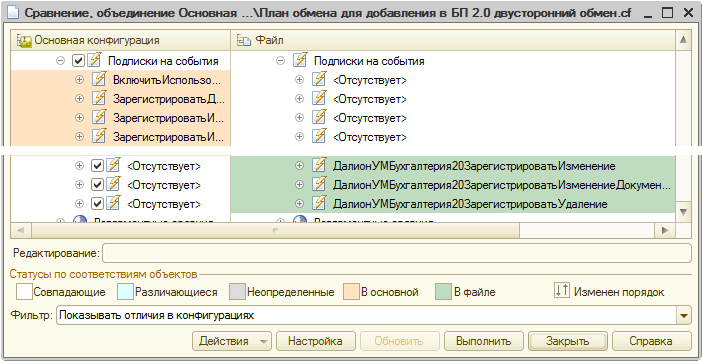Click Подписки на события icon in Файл column
The image size is (702, 361).
[300, 60]
